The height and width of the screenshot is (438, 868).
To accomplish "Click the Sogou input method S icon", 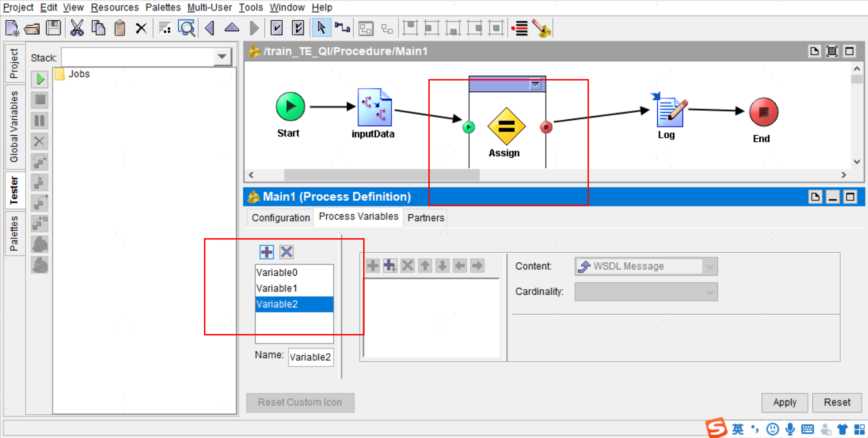I will [x=716, y=428].
